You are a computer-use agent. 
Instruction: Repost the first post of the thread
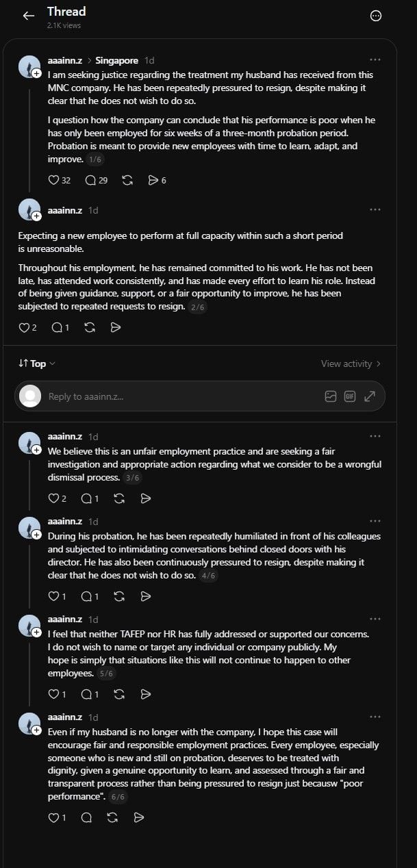127,180
